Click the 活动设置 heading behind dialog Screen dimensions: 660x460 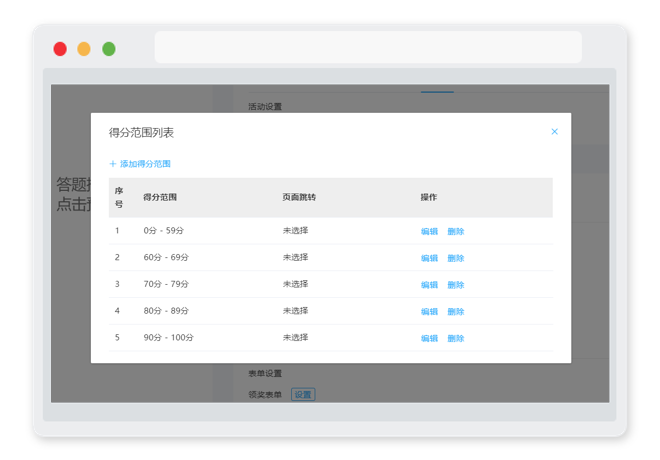click(x=265, y=106)
